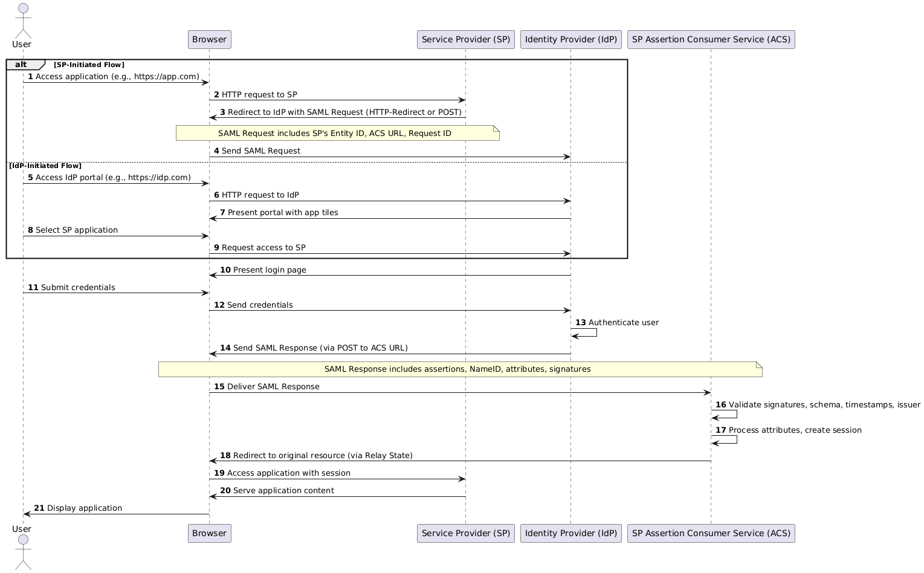Image resolution: width=924 pixels, height=573 pixels.
Task: Click the SAML Request note box
Action: pos(337,133)
